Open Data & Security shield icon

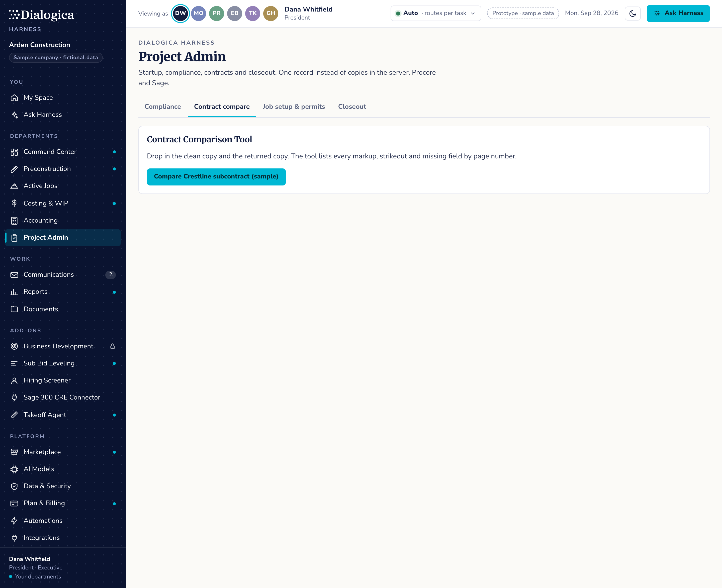point(14,486)
